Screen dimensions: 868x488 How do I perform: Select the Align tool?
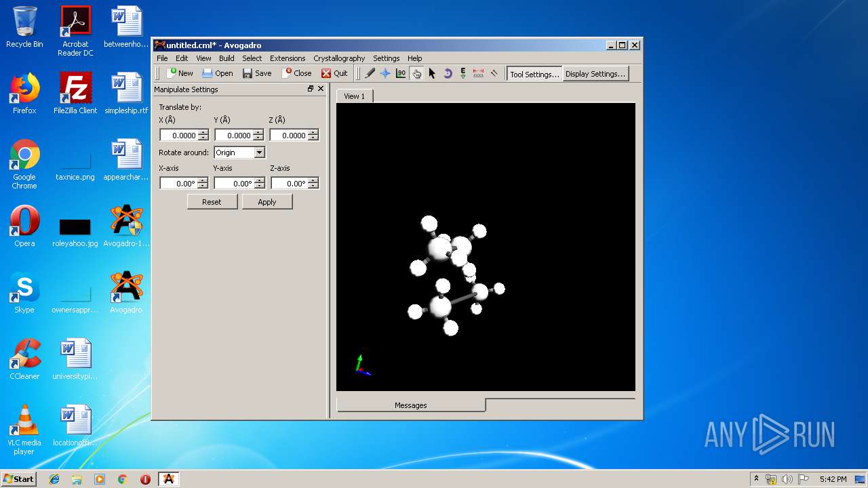pyautogui.click(x=494, y=73)
